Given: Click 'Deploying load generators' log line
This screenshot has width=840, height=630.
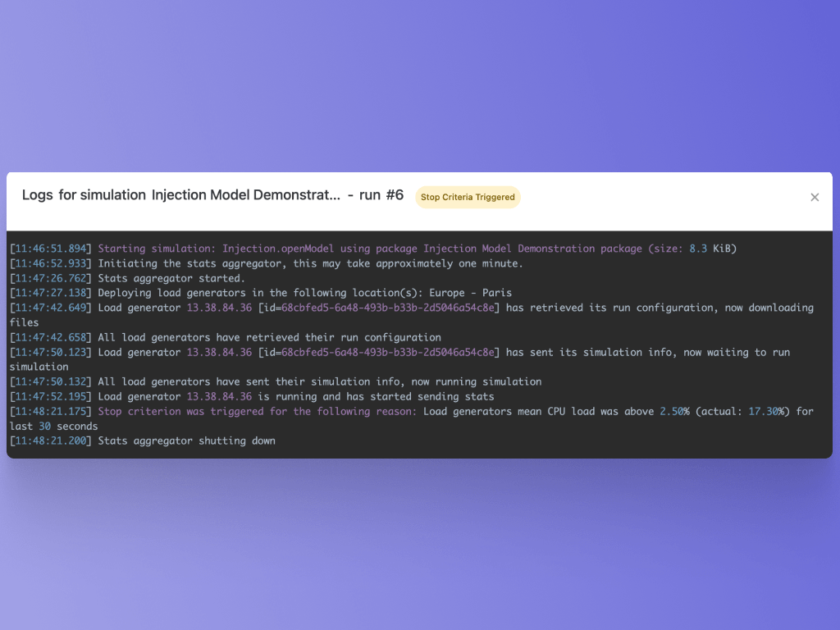Looking at the screenshot, I should point(305,293).
